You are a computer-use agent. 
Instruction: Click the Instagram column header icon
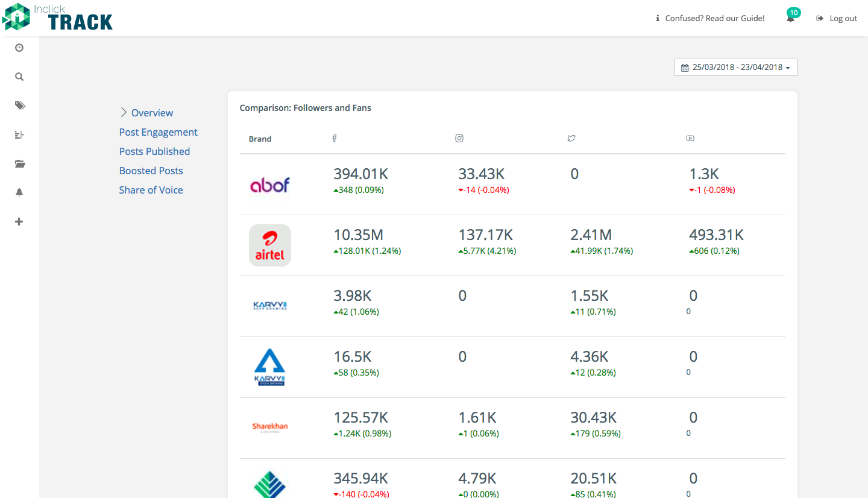(x=459, y=139)
